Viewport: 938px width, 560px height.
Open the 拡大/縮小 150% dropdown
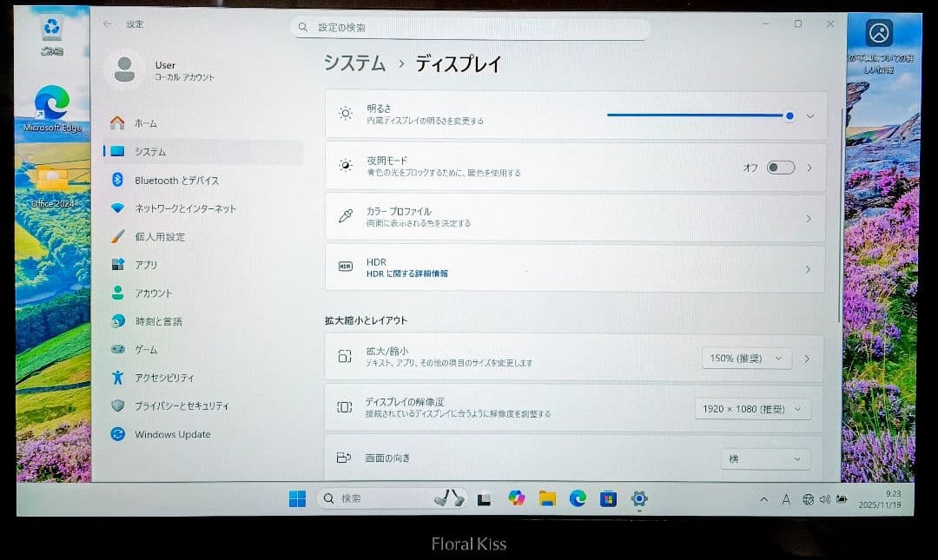[745, 358]
